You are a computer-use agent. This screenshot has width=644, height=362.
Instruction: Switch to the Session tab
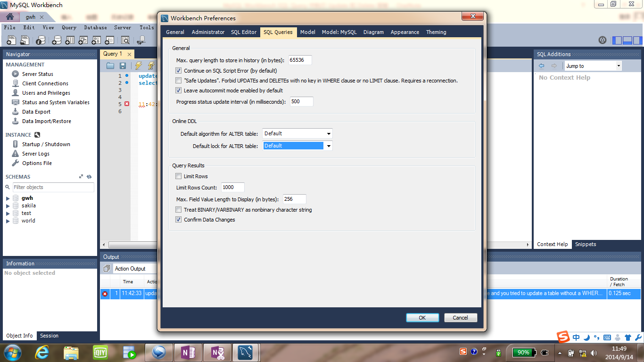49,336
